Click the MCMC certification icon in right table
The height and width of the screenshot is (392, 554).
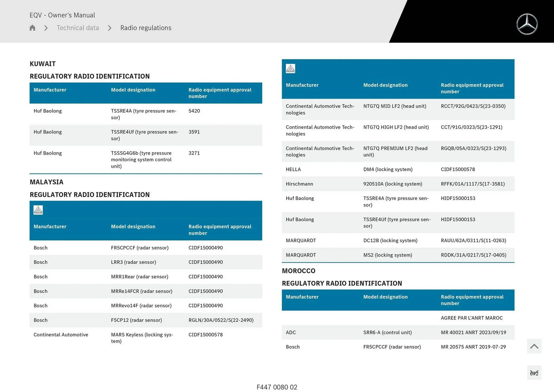pos(290,69)
